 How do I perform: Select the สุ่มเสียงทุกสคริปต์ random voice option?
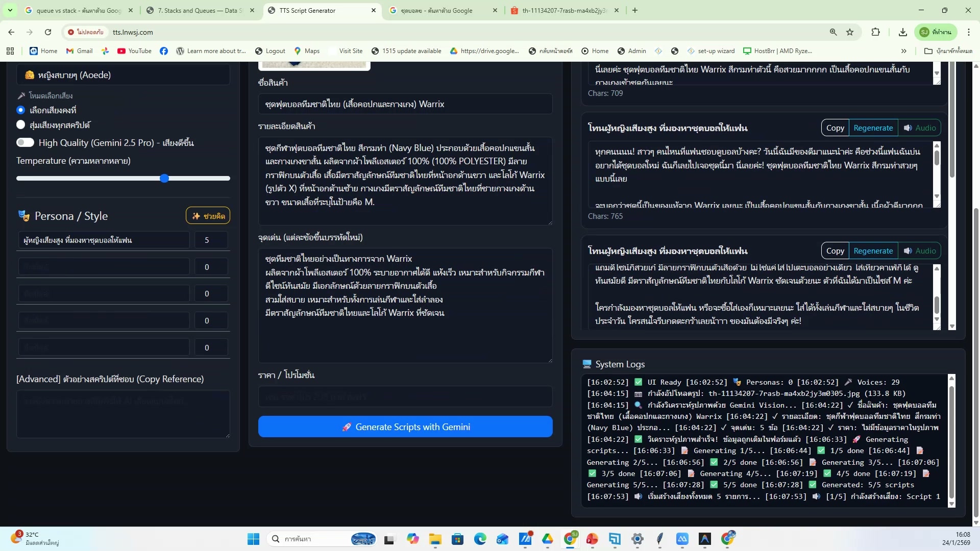click(21, 124)
